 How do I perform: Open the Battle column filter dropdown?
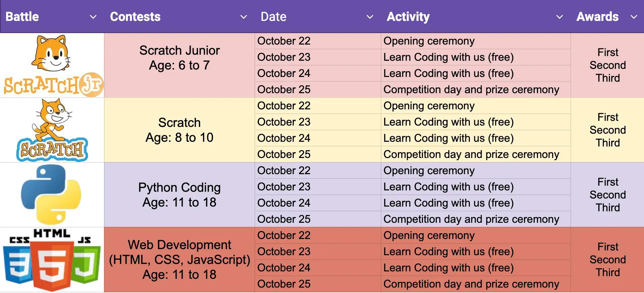[93, 17]
